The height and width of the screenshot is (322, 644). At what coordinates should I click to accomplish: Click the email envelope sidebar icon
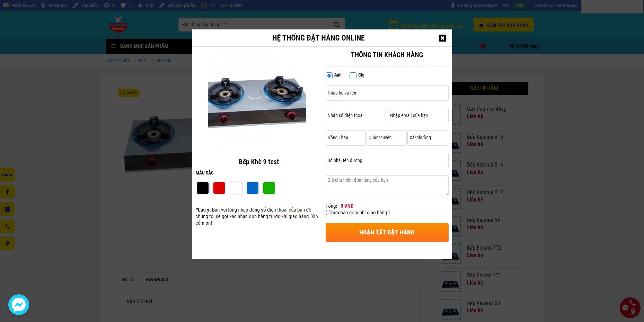tap(7, 209)
